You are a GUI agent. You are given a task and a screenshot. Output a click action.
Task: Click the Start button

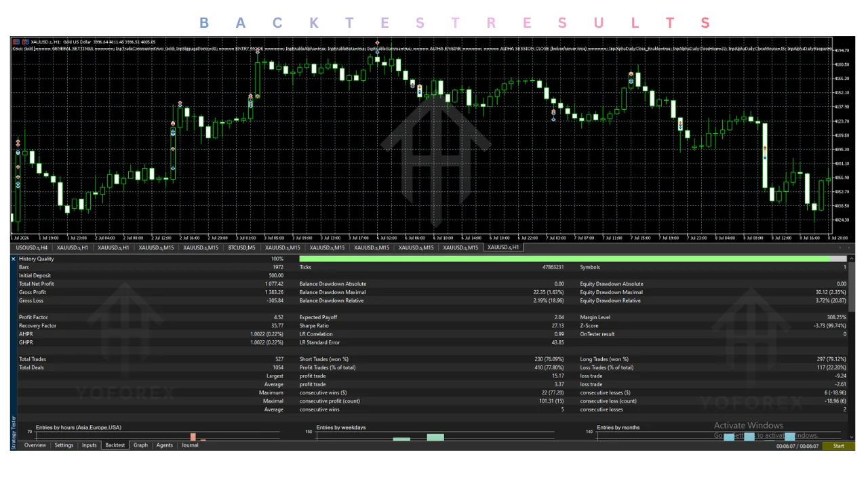(x=838, y=446)
